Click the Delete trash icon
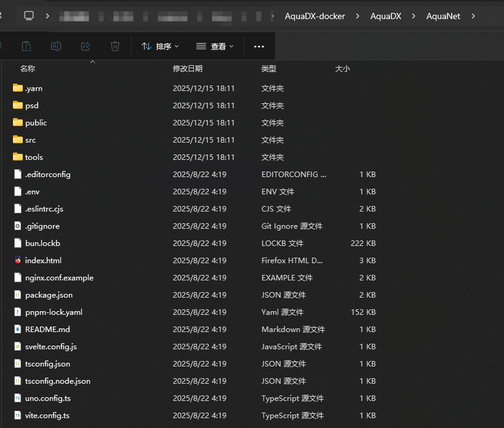504x428 pixels. click(114, 46)
